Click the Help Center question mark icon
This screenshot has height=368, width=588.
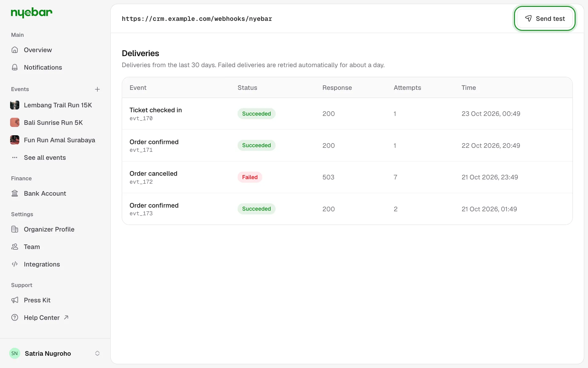point(15,318)
